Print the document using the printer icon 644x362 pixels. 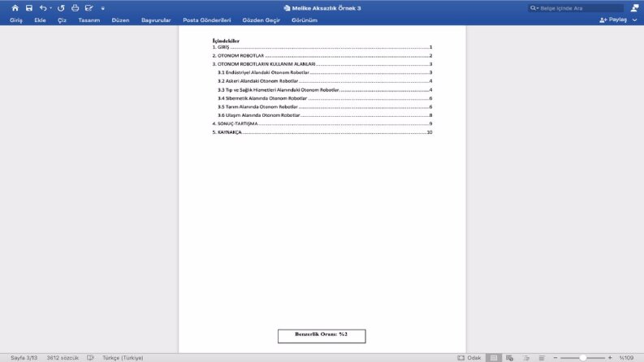(x=75, y=8)
